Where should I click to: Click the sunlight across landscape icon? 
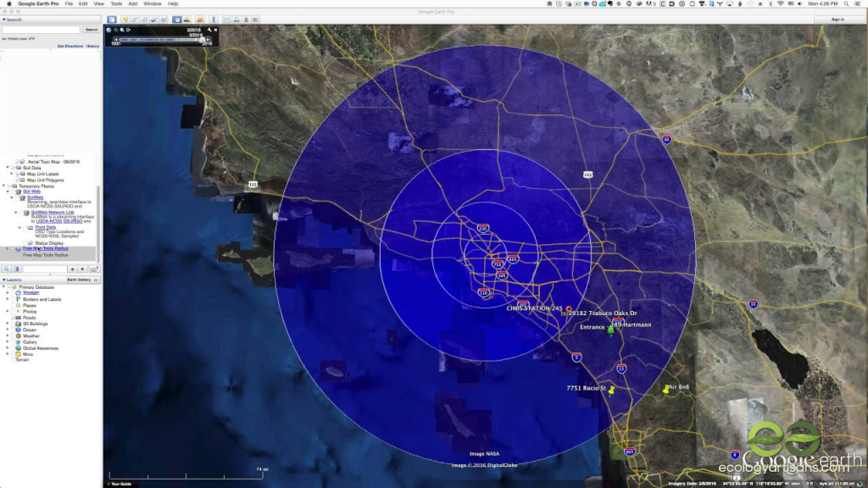(x=186, y=19)
